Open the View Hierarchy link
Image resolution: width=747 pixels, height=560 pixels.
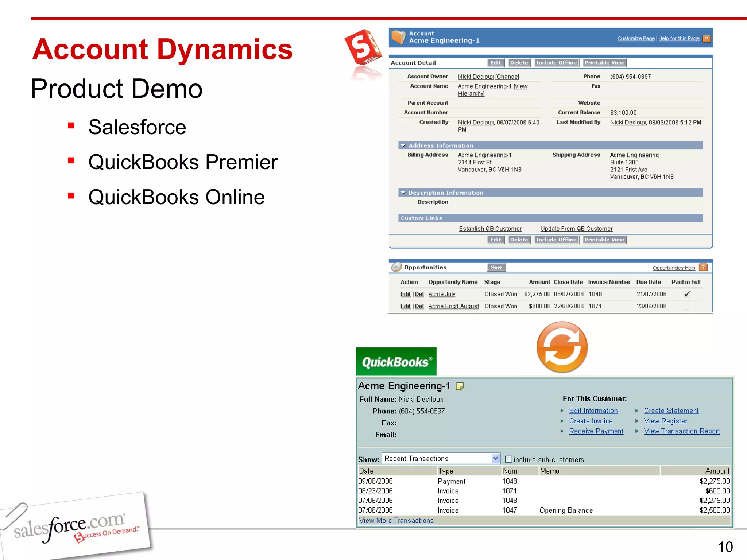(x=493, y=90)
